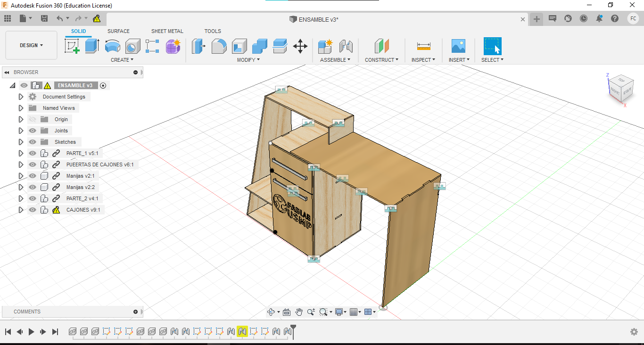644x345 pixels.
Task: Click the Orbit navigation tool
Action: (271, 312)
